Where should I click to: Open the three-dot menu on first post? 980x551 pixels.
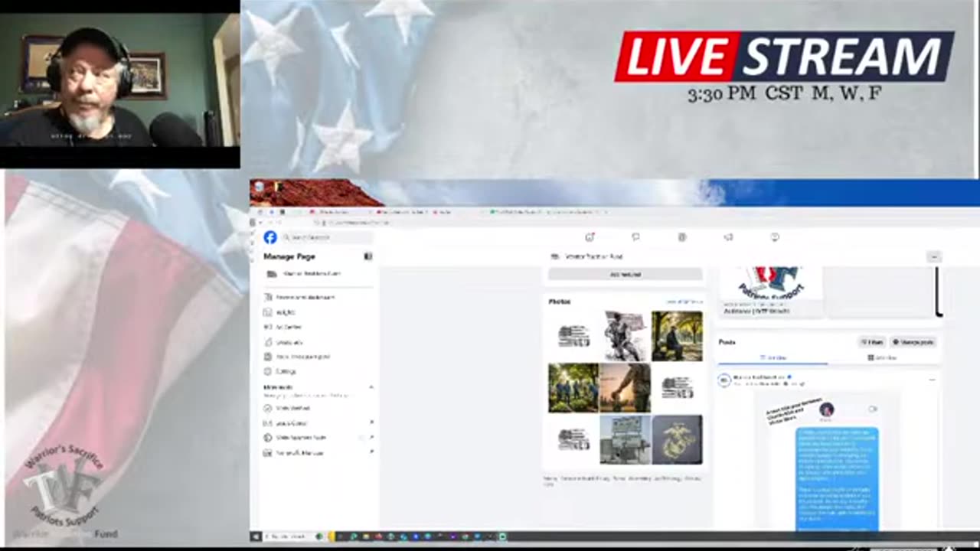pyautogui.click(x=932, y=380)
